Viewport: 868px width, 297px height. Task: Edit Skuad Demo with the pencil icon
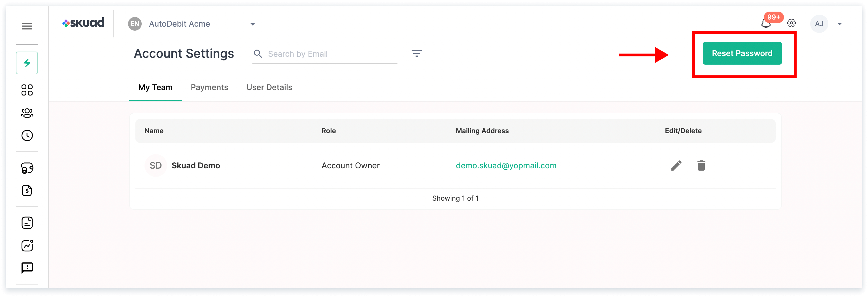click(676, 166)
